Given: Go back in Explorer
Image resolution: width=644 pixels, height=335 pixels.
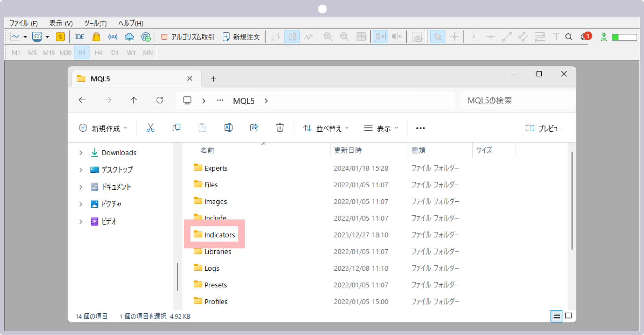Looking at the screenshot, I should tap(82, 100).
